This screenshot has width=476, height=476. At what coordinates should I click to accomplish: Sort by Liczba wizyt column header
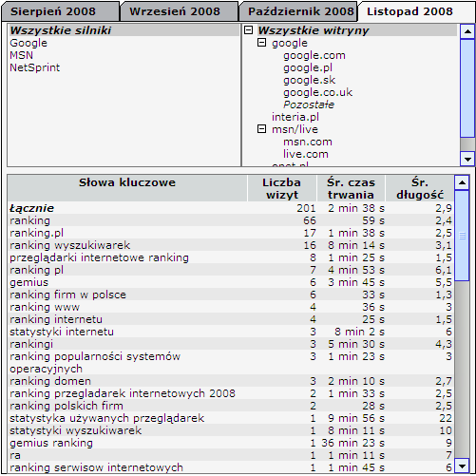(x=282, y=188)
